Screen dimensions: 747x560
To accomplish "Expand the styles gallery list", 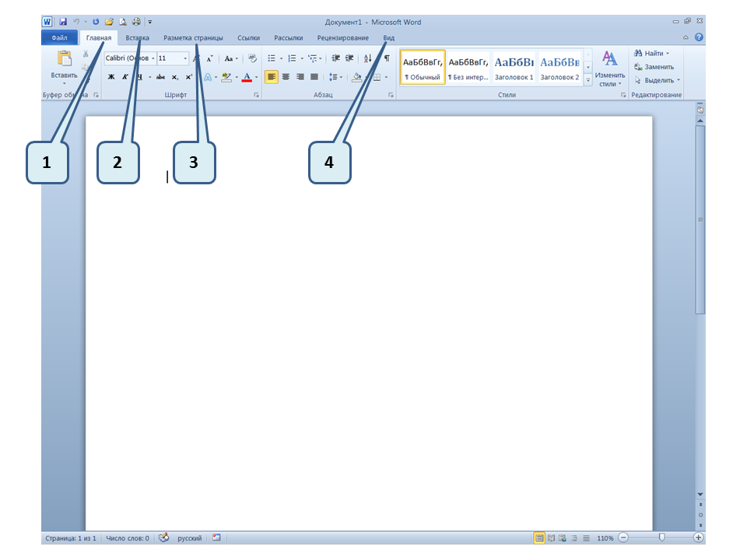I will pyautogui.click(x=588, y=80).
